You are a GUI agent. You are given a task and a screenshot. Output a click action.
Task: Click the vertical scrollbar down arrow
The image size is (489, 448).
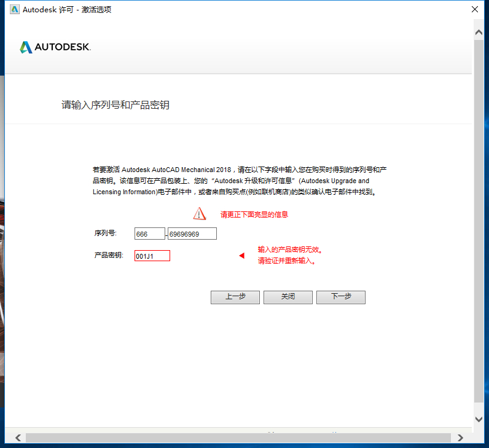tap(479, 419)
